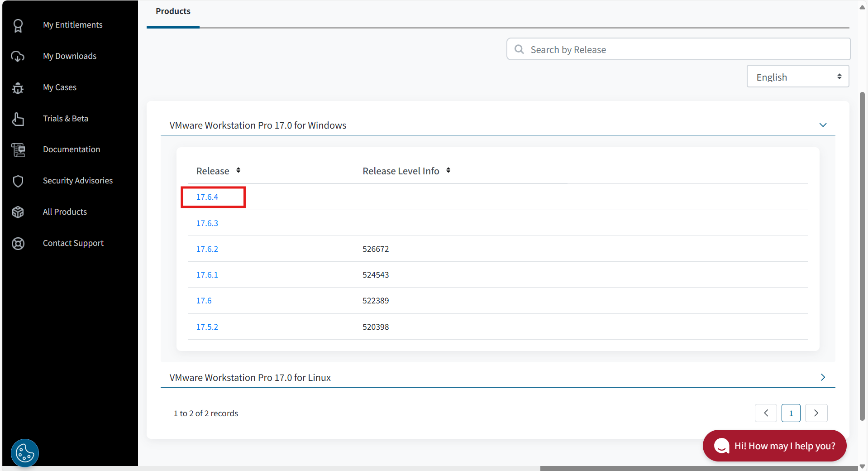
Task: Sort by Release column arrows
Action: coord(238,170)
